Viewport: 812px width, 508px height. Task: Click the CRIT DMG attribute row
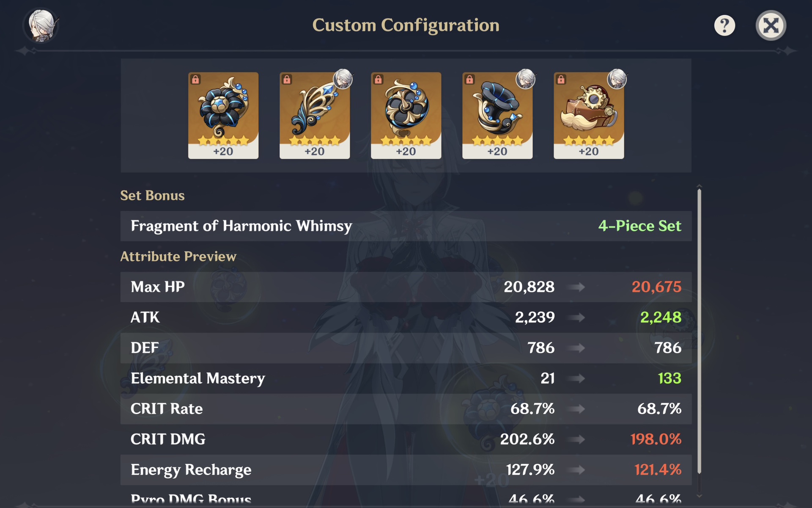coord(406,439)
